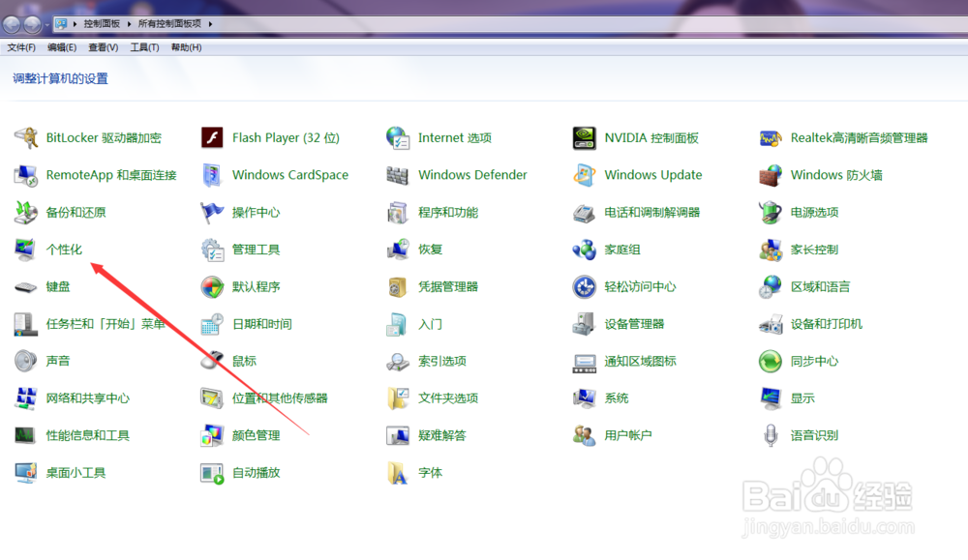Open 轻松访问中心 icon

pos(584,287)
